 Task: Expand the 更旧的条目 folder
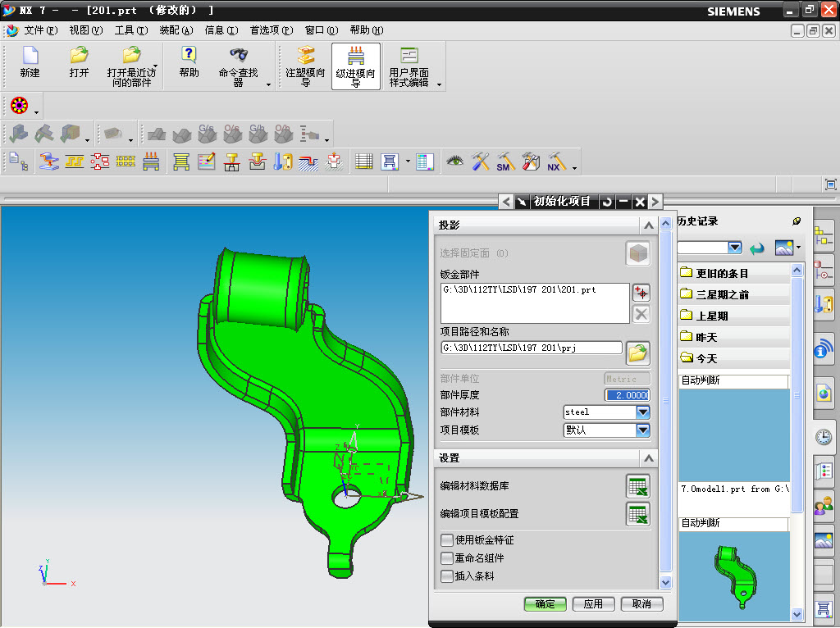(x=734, y=274)
